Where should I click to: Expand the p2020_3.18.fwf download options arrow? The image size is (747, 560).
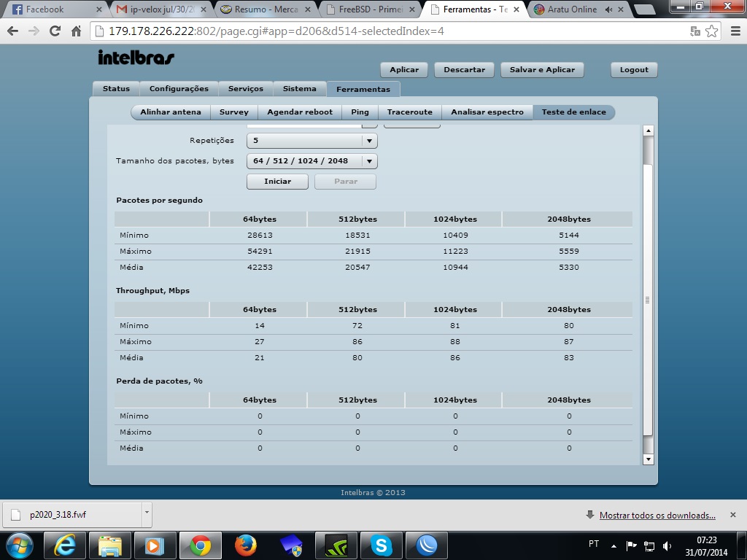pyautogui.click(x=147, y=514)
